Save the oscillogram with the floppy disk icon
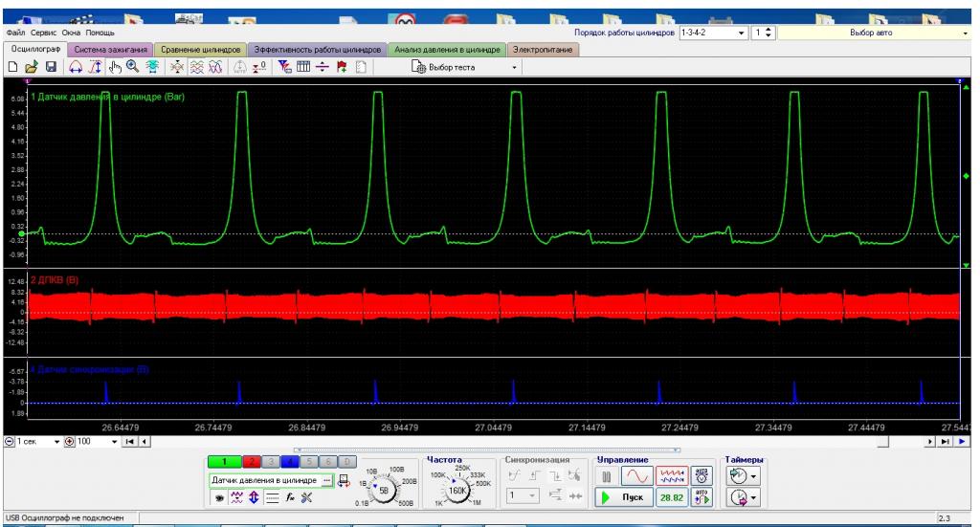 (52, 67)
